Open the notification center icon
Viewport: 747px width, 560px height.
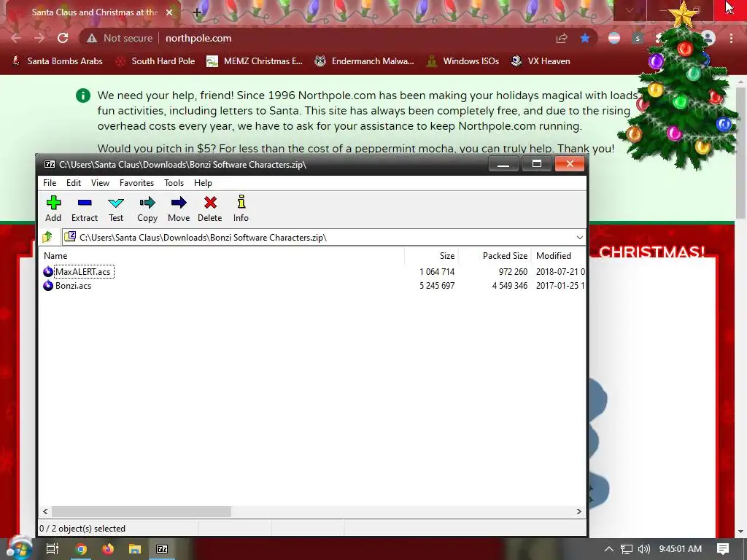tap(723, 548)
